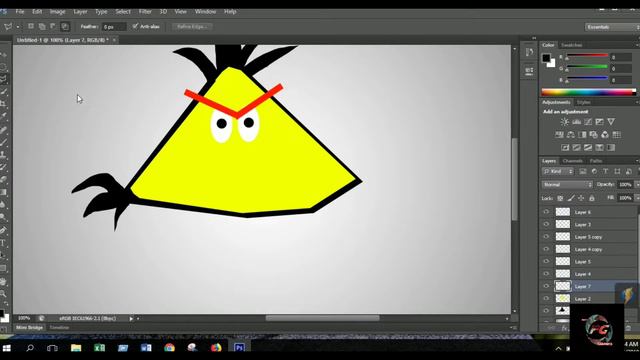Open the blend mode Normal dropdown
Viewport: 640px width, 360px height.
pos(567,185)
